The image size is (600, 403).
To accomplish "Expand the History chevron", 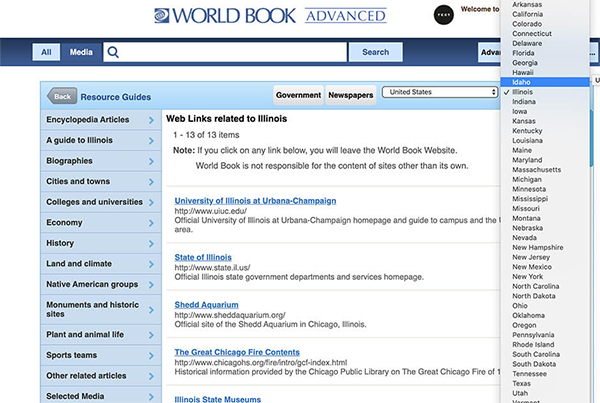I will coord(151,244).
